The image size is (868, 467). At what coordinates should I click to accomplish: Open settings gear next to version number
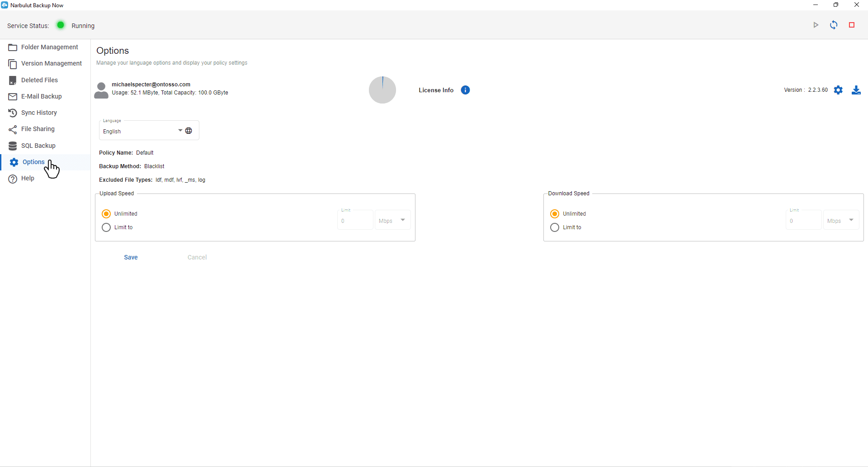[x=838, y=90]
